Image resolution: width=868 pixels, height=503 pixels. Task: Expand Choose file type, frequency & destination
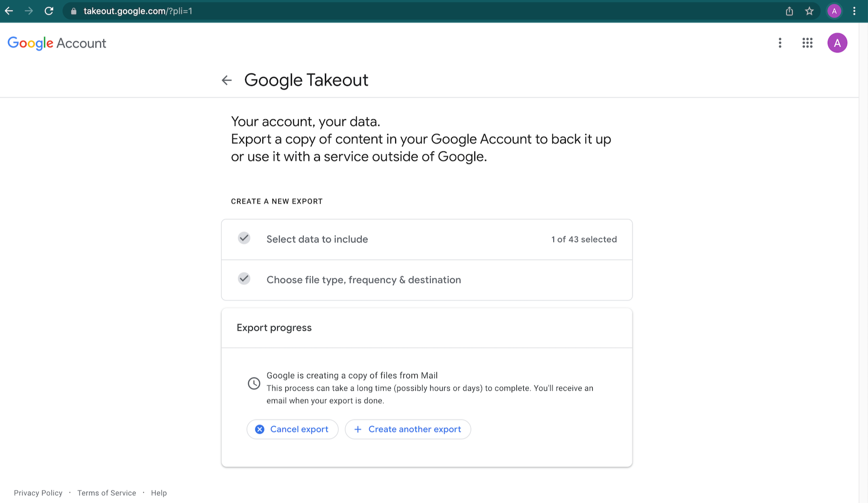pos(364,280)
